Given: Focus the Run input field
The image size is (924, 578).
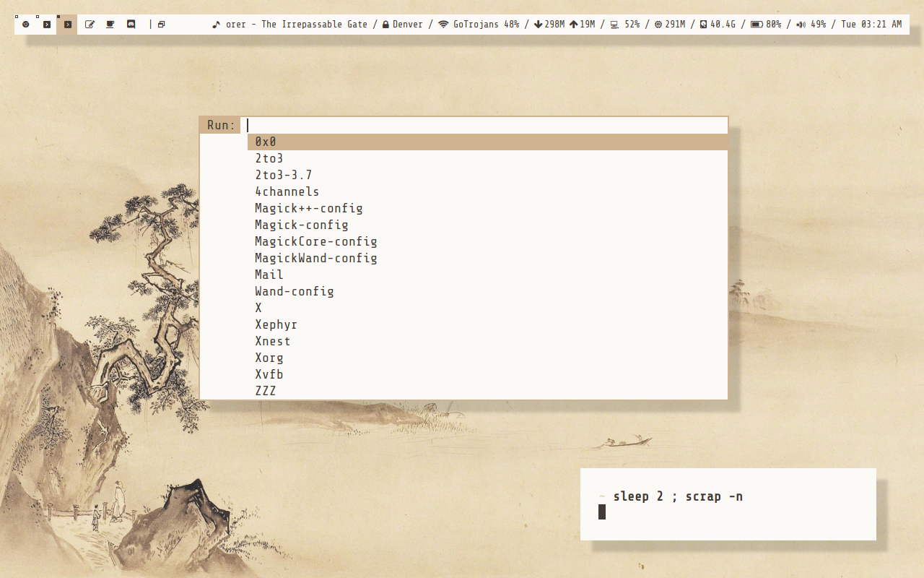Looking at the screenshot, I should coord(485,125).
